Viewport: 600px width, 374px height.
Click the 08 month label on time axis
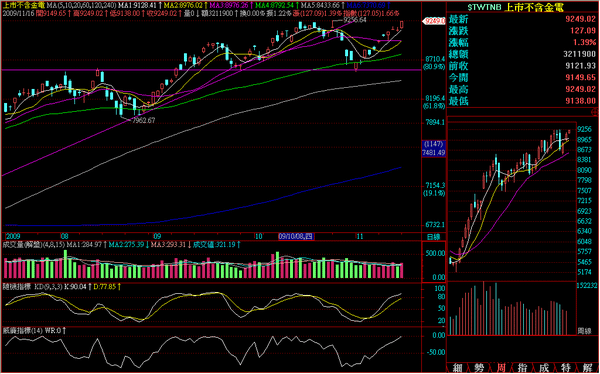(x=64, y=237)
